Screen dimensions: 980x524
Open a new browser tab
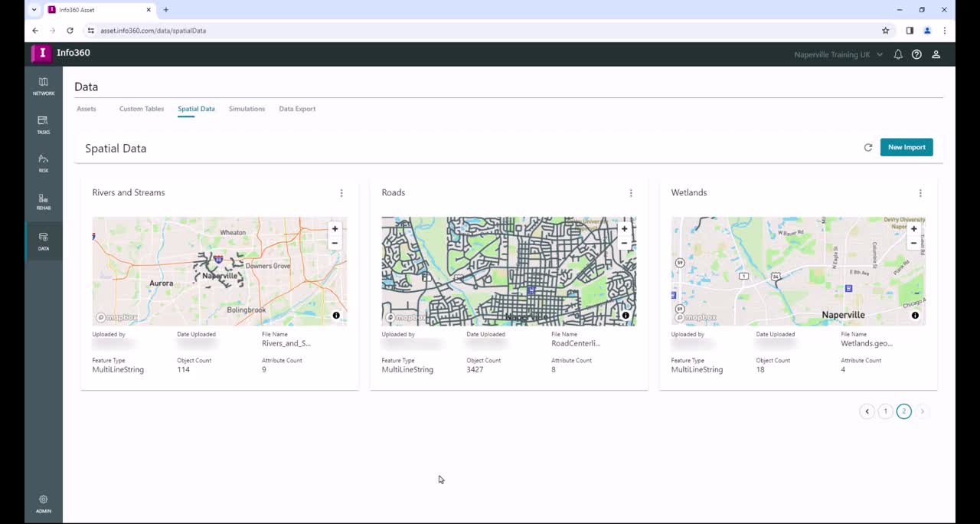tap(166, 10)
